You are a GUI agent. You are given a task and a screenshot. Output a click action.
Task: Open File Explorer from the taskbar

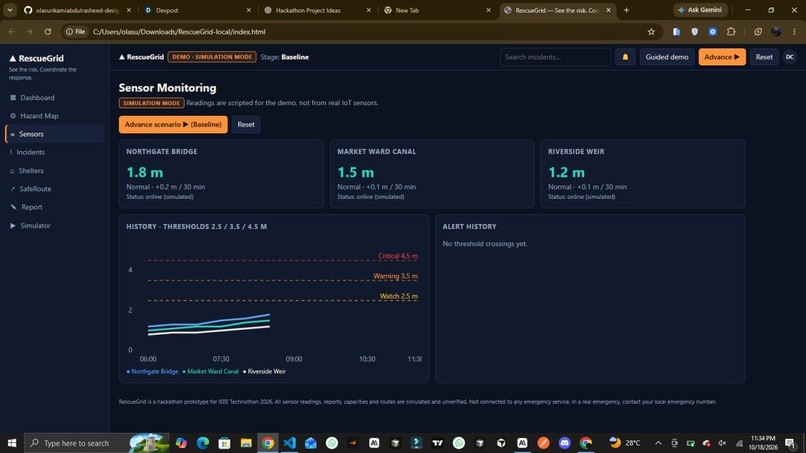click(x=246, y=443)
